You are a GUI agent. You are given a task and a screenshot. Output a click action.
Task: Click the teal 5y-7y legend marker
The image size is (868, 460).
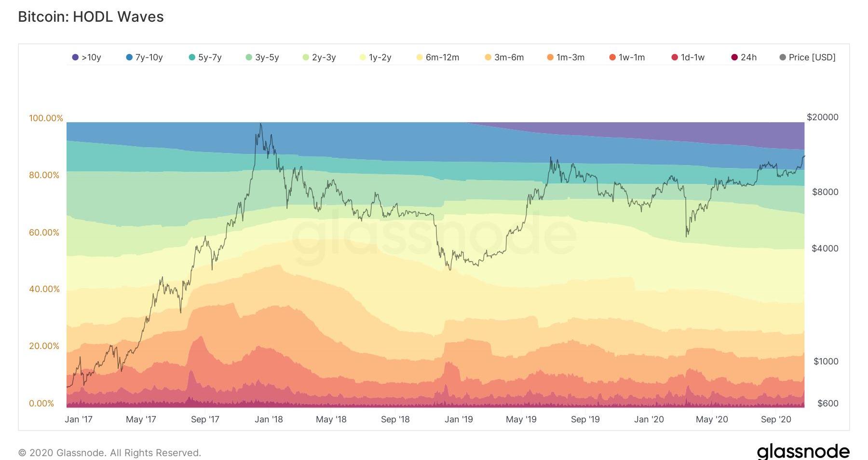click(192, 57)
